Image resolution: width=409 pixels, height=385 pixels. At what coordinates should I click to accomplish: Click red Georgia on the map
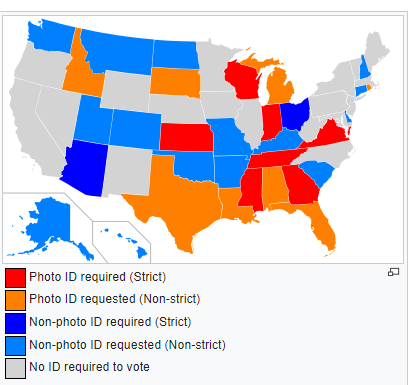[302, 185]
